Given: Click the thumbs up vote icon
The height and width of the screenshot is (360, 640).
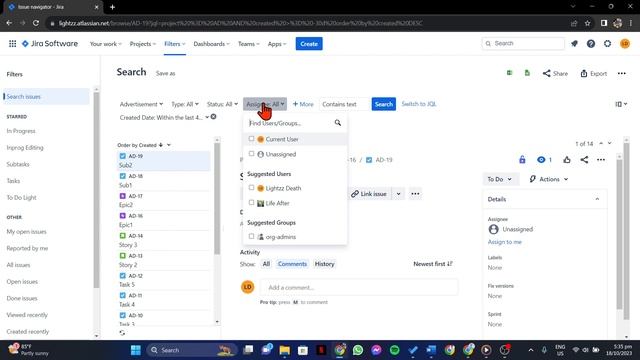Looking at the screenshot, I should pos(567,160).
